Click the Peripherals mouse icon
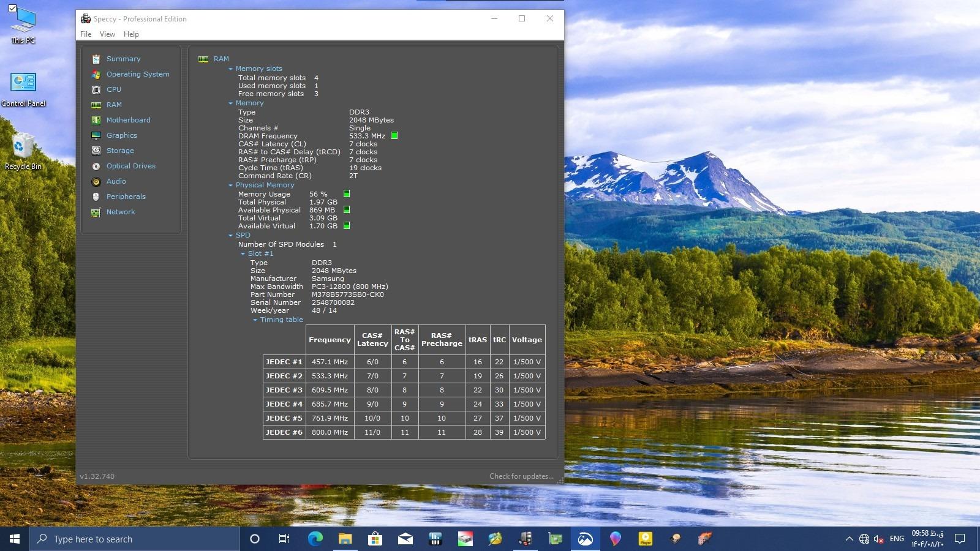This screenshot has height=551, width=980. [96, 197]
